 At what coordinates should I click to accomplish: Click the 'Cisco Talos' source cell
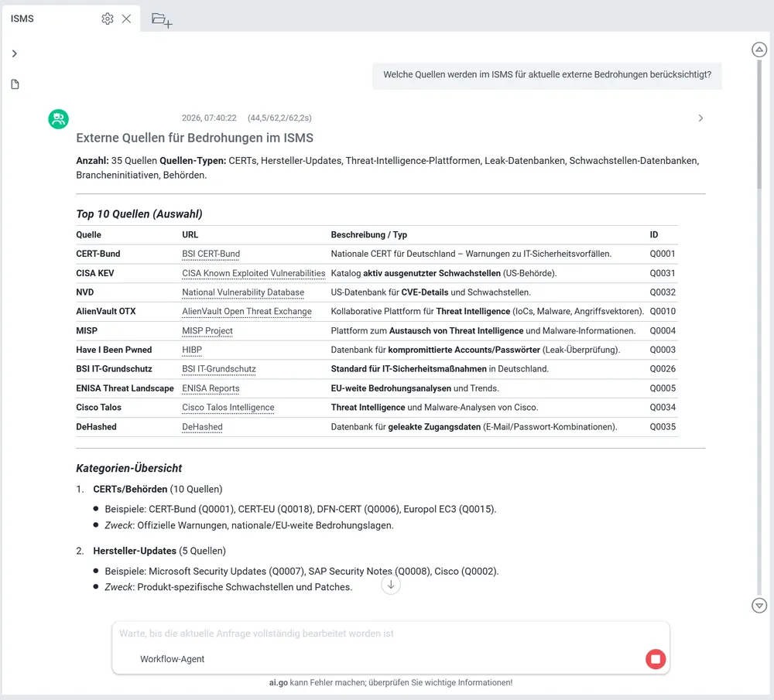[98, 408]
